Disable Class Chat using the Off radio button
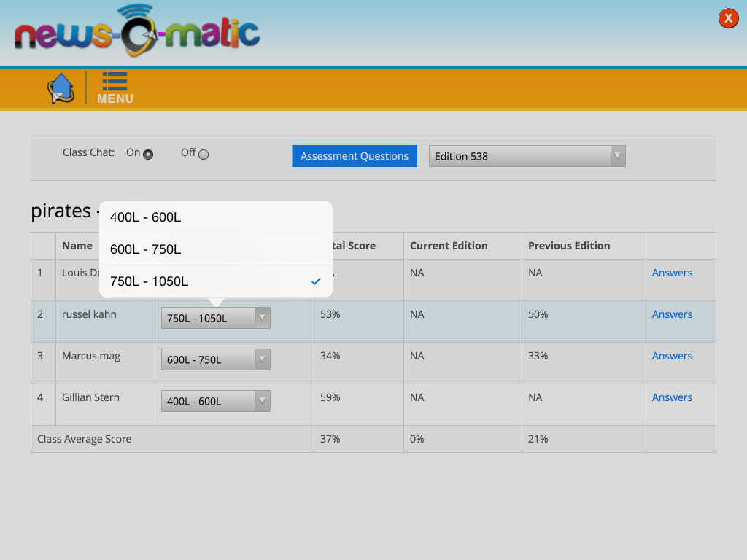Image resolution: width=747 pixels, height=560 pixels. tap(204, 154)
